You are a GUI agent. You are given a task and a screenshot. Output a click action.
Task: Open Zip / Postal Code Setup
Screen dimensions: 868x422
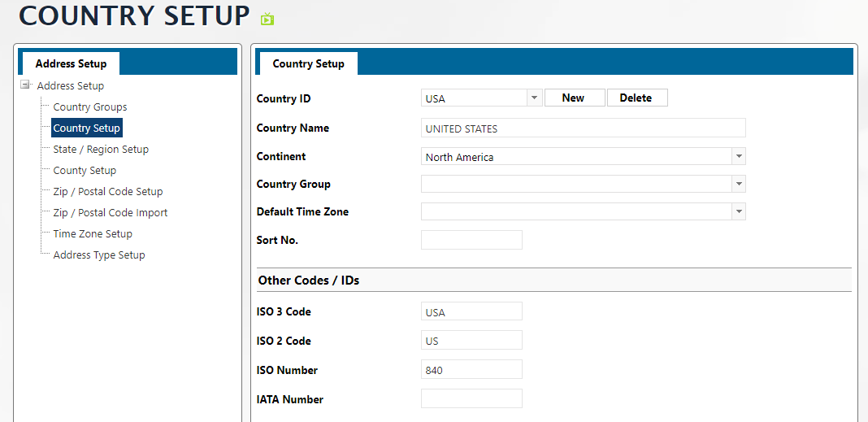(x=108, y=192)
